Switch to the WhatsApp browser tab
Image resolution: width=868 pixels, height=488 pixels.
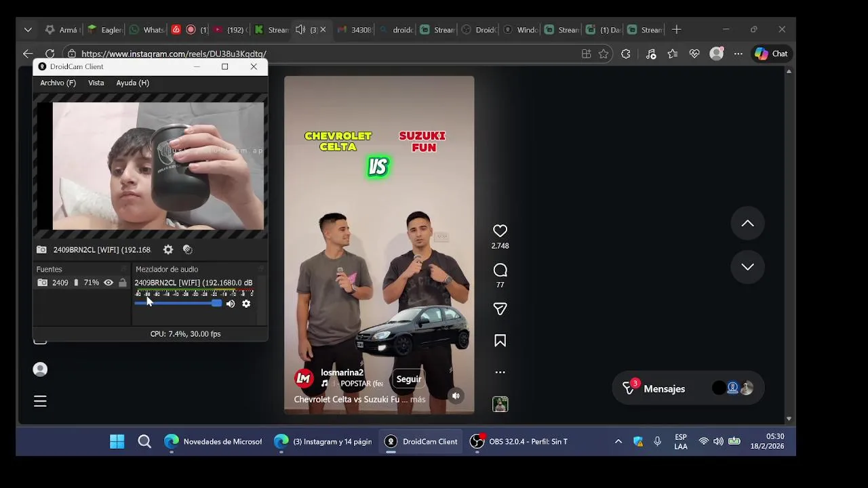[x=146, y=30]
